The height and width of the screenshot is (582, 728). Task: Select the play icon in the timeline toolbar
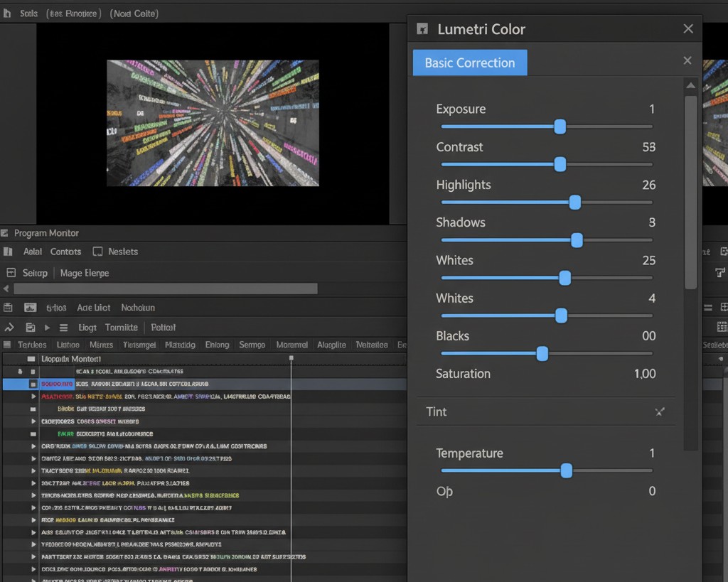(x=46, y=327)
